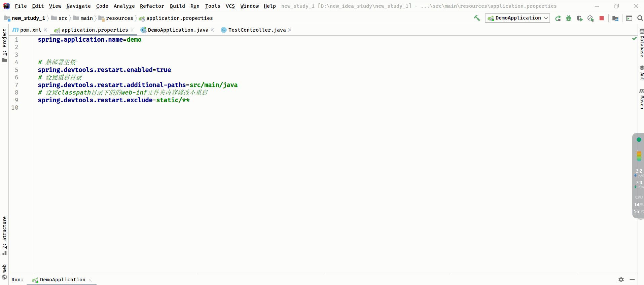Click src folder in the breadcrumb bar

point(59,18)
